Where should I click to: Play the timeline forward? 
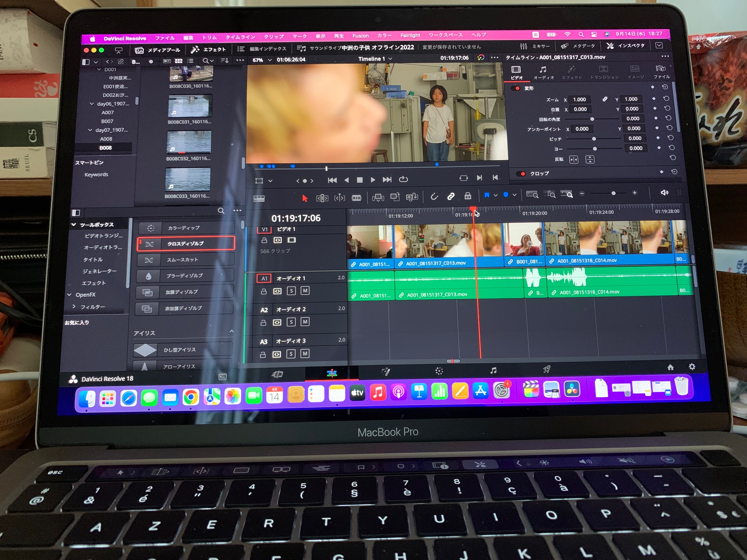pyautogui.click(x=373, y=180)
